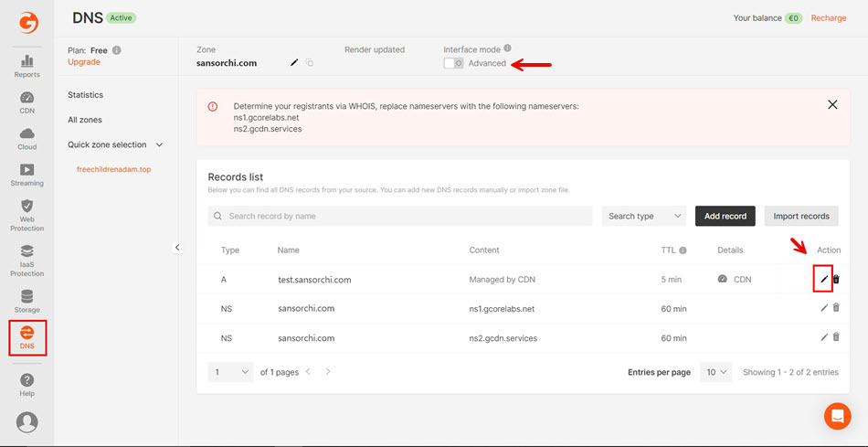
Task: Click the Add record button
Action: (725, 217)
